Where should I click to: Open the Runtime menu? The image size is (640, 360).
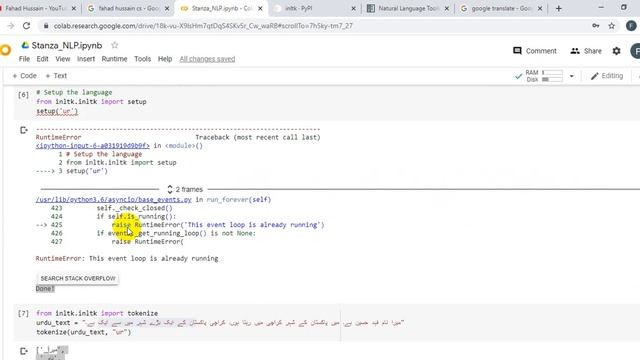114,59
